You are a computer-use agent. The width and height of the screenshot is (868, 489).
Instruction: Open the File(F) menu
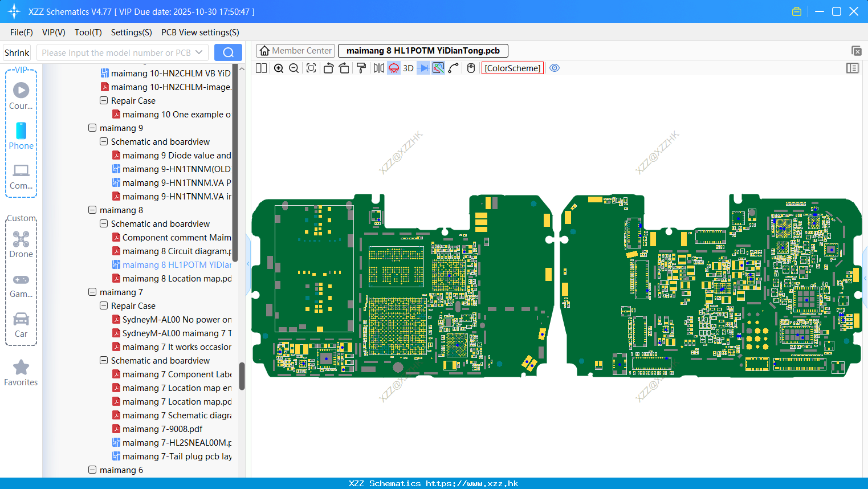pyautogui.click(x=22, y=32)
